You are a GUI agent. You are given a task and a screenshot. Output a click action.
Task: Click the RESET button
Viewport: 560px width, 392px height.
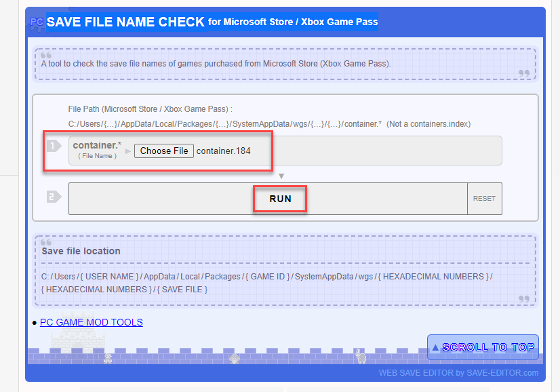484,199
